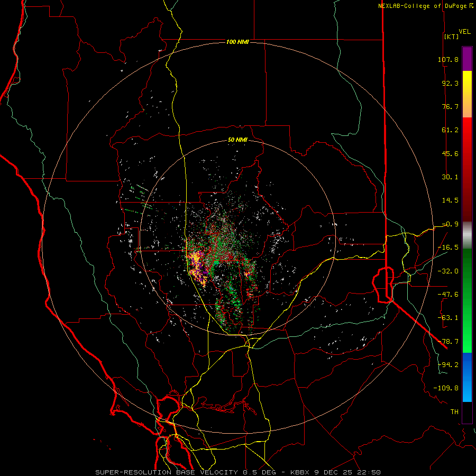Click the 100 NMI range ring label
The height and width of the screenshot is (476, 476).
[x=237, y=42]
